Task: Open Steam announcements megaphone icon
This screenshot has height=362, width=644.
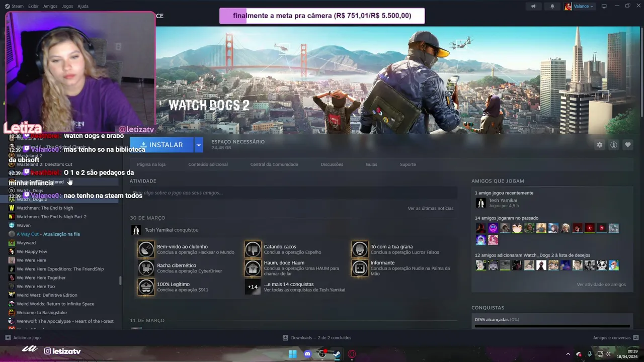Action: click(x=534, y=6)
